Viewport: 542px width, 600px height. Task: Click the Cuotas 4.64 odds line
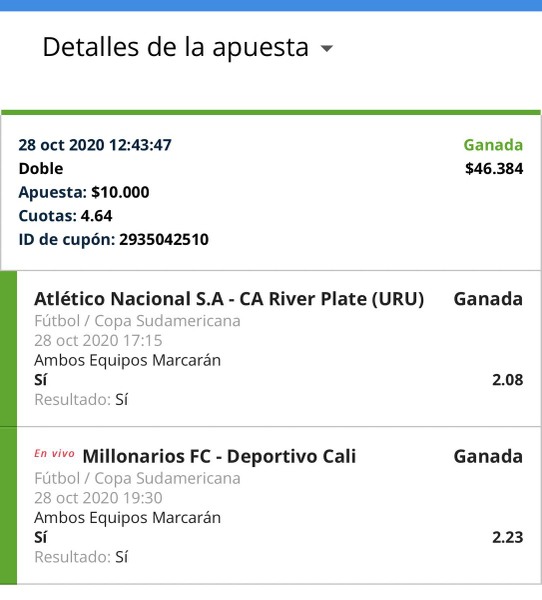65,216
